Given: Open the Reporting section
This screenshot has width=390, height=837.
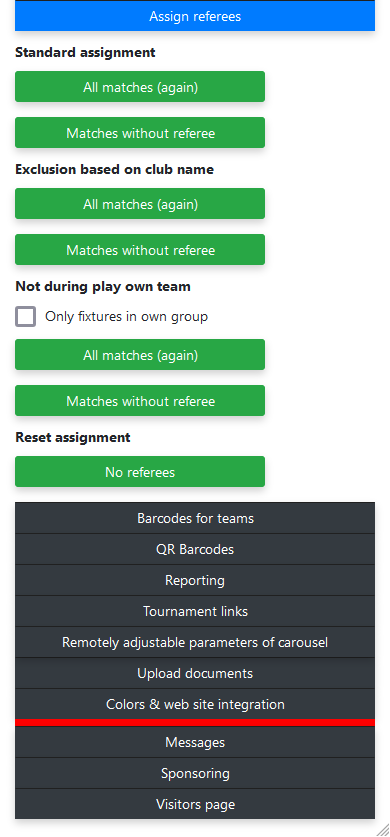Looking at the screenshot, I should click(x=195, y=580).
